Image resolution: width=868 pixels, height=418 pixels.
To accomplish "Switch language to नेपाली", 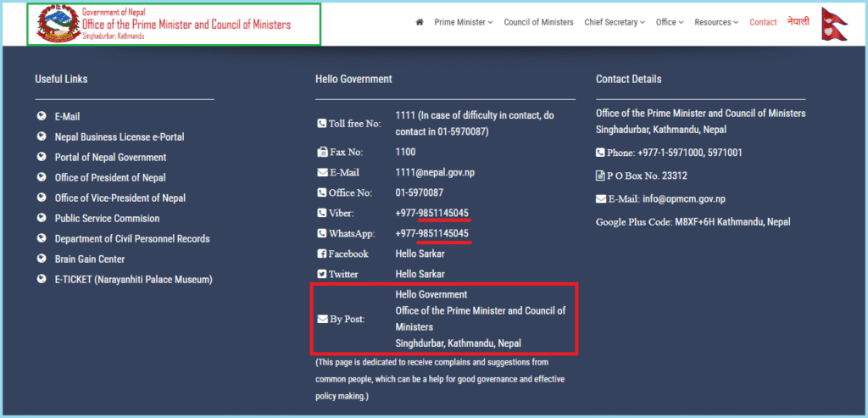I will pos(798,21).
